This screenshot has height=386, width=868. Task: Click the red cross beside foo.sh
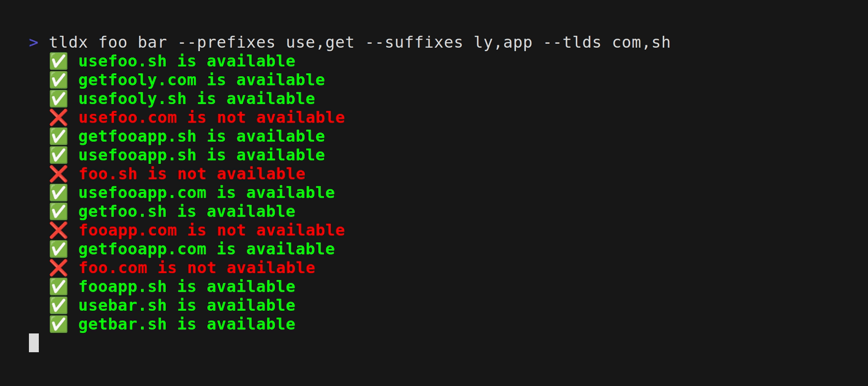(58, 174)
